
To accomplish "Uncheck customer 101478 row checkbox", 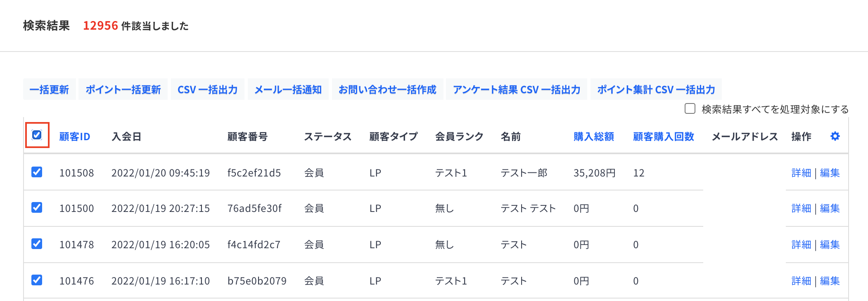I will tap(37, 244).
